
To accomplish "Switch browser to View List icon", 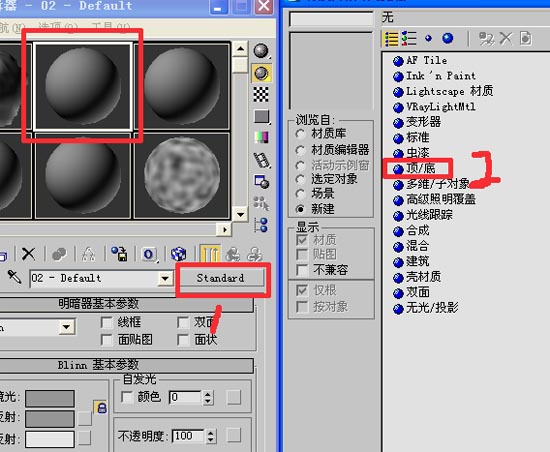I will coord(391,38).
